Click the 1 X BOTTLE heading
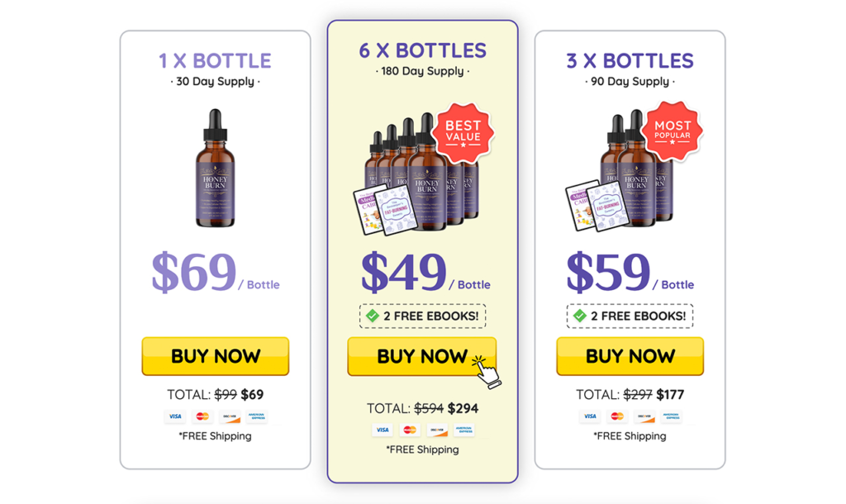 coord(215,61)
